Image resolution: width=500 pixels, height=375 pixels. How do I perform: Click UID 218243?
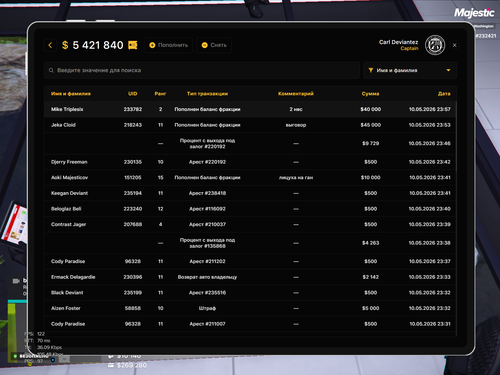click(x=133, y=125)
